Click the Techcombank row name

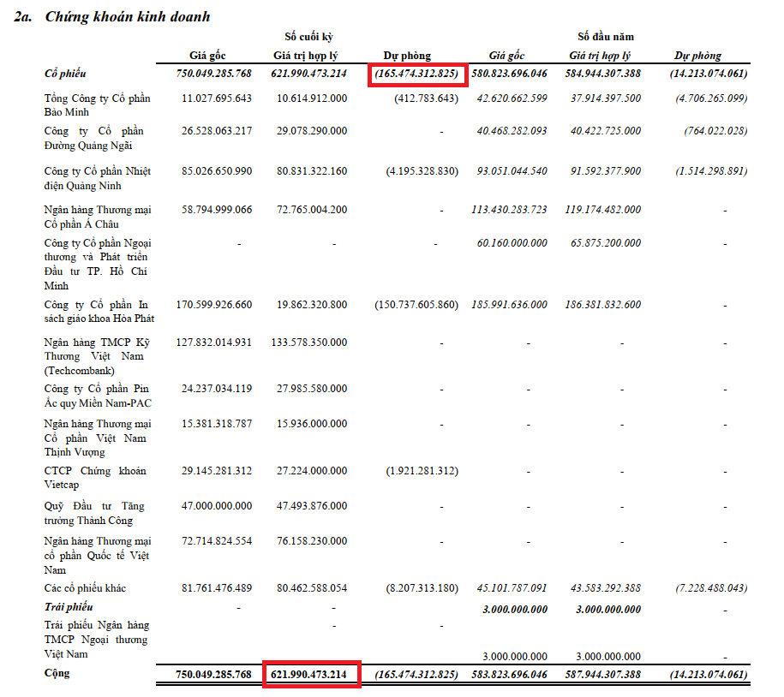[x=94, y=356]
